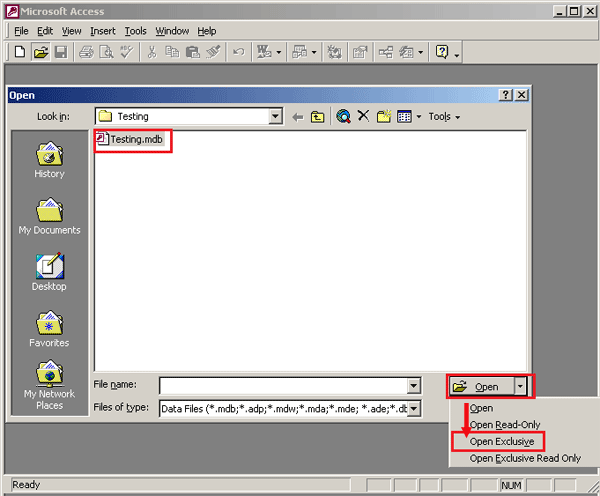This screenshot has width=600, height=496.
Task: Open the Help menu
Action: 207,31
